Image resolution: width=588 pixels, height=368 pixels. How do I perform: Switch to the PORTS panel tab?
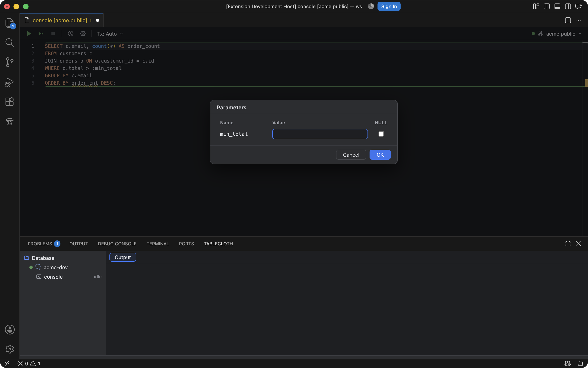(x=186, y=244)
